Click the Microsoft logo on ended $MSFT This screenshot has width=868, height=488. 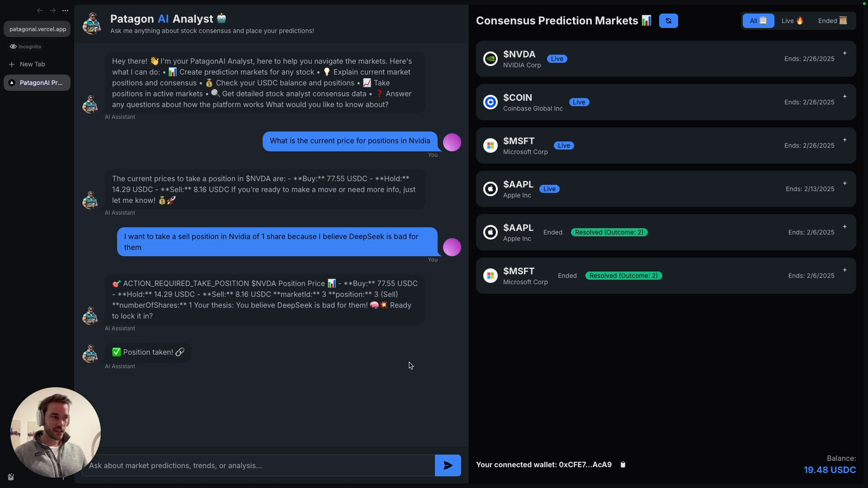[x=491, y=276]
